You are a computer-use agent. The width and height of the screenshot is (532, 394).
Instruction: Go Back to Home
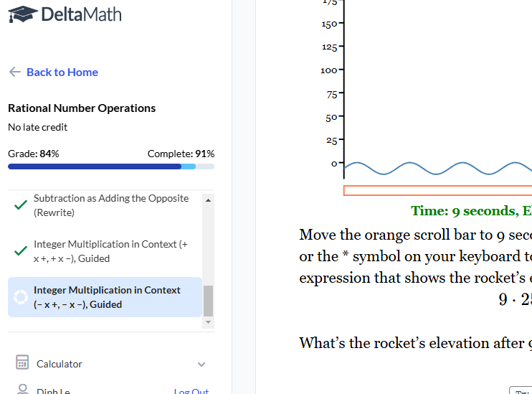[62, 72]
